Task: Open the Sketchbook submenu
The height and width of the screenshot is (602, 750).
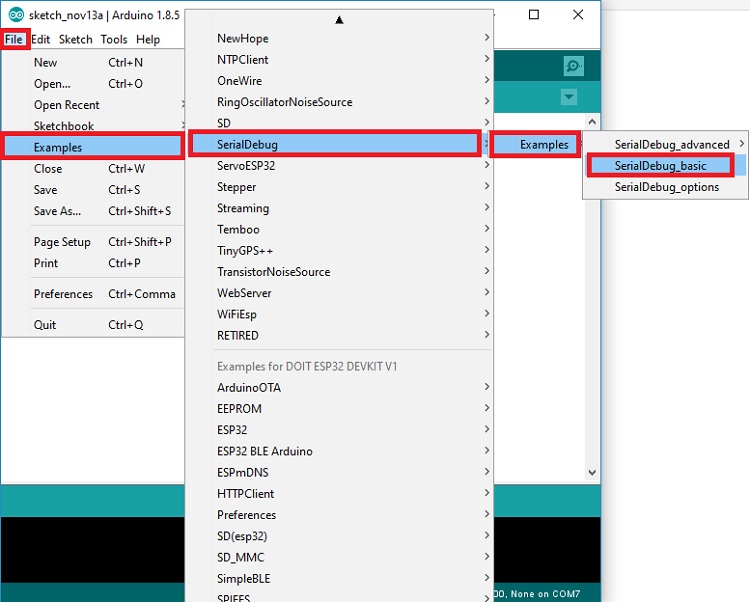Action: tap(64, 126)
